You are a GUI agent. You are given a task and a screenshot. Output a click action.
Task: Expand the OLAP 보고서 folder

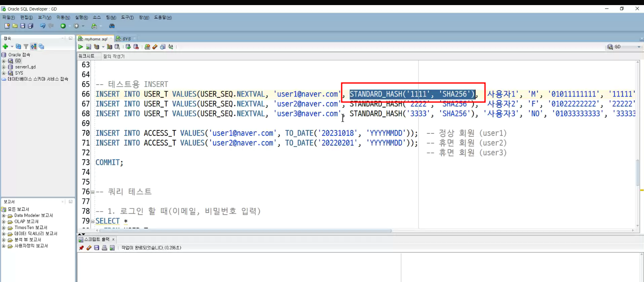point(3,221)
